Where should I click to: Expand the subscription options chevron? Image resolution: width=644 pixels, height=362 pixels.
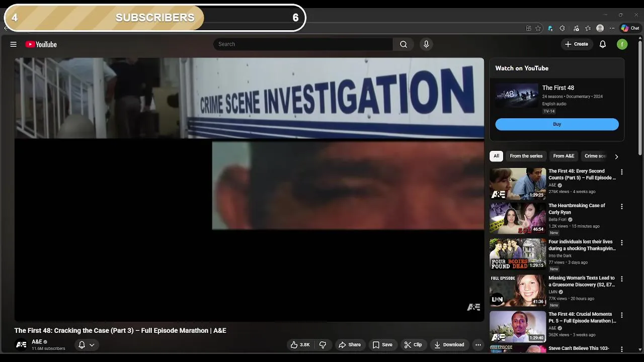pos(92,345)
